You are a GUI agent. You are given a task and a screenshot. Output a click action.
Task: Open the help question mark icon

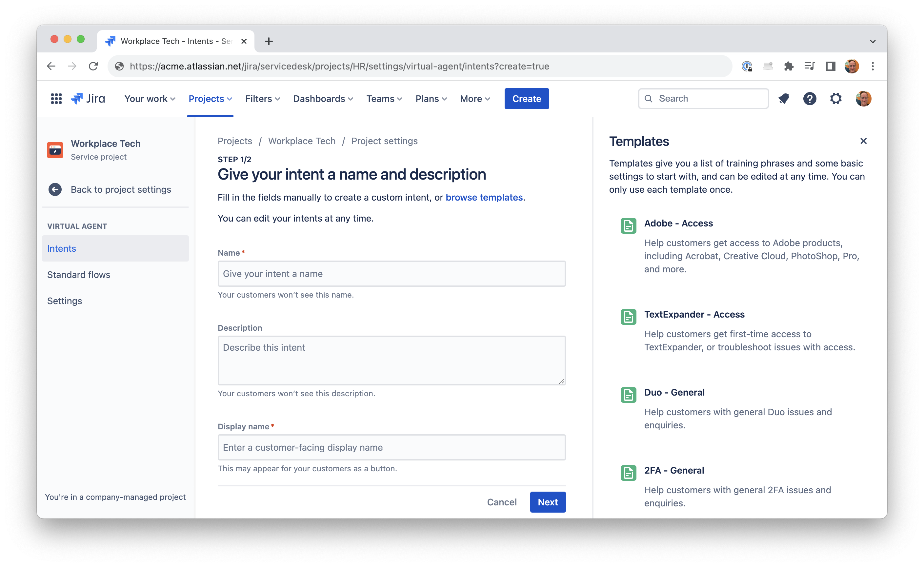(x=810, y=99)
